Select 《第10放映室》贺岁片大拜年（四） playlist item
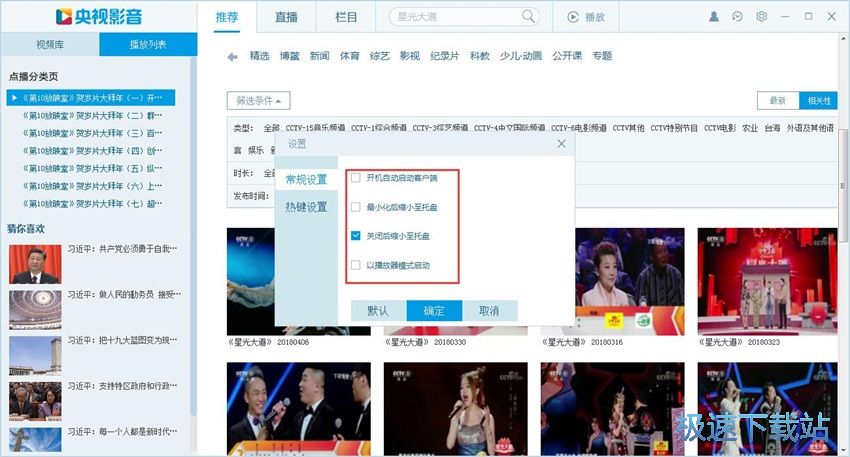850x457 pixels. (92, 151)
